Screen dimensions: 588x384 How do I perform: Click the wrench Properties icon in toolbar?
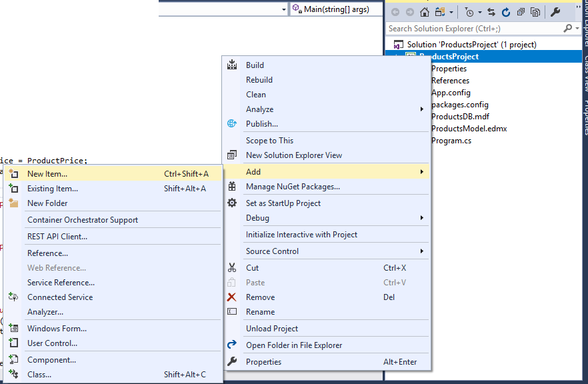click(555, 12)
